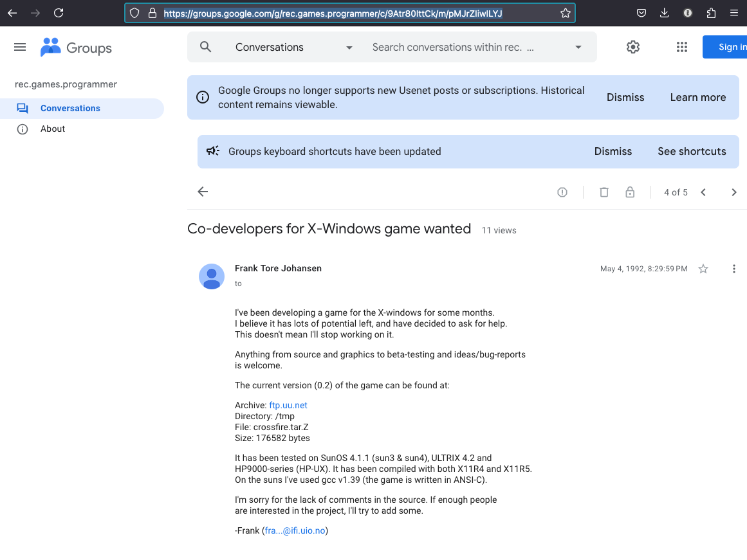Click See shortcuts in the banner
Screen dimensions: 747x560
(692, 151)
